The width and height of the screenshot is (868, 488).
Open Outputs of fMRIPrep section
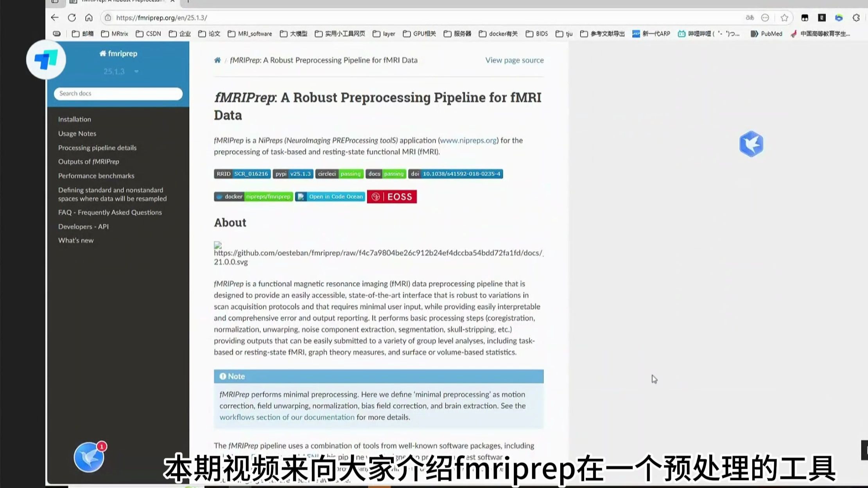click(89, 161)
